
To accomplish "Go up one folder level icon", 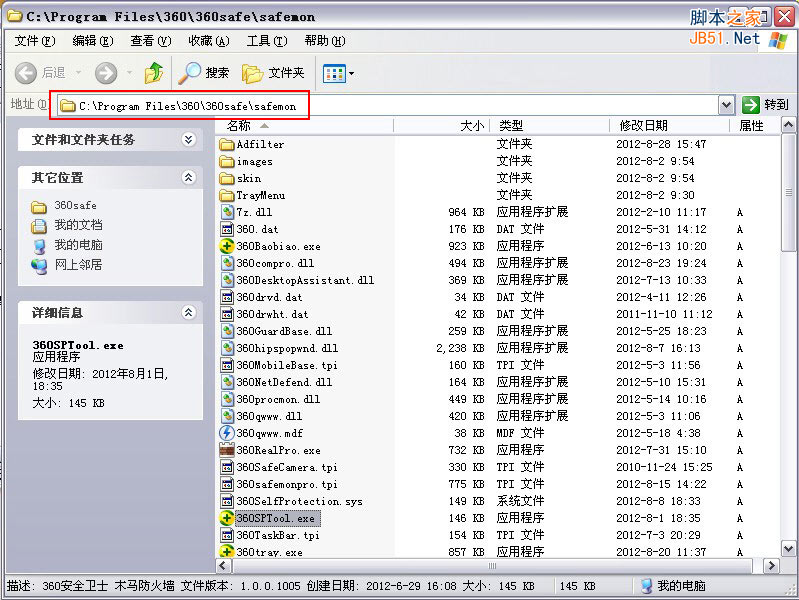I will 153,73.
